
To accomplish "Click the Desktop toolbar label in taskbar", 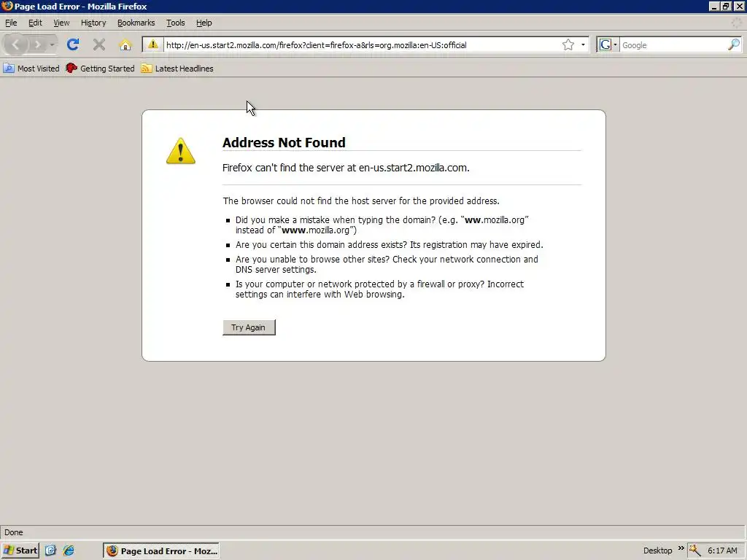I will [657, 551].
